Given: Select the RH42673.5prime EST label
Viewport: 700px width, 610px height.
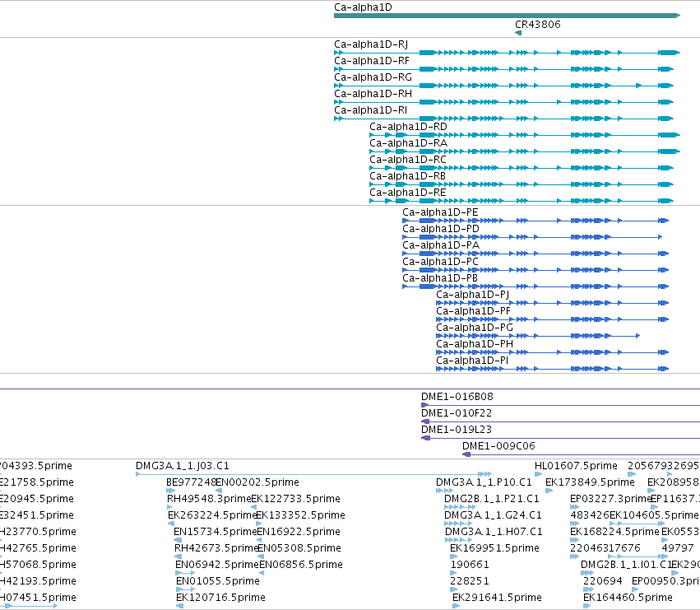Looking at the screenshot, I should [217, 548].
